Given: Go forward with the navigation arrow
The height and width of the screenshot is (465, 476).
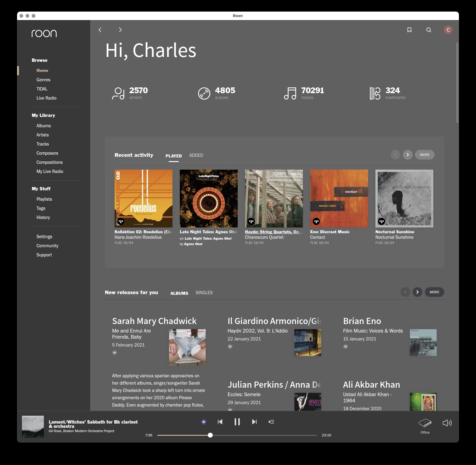Looking at the screenshot, I should [120, 30].
